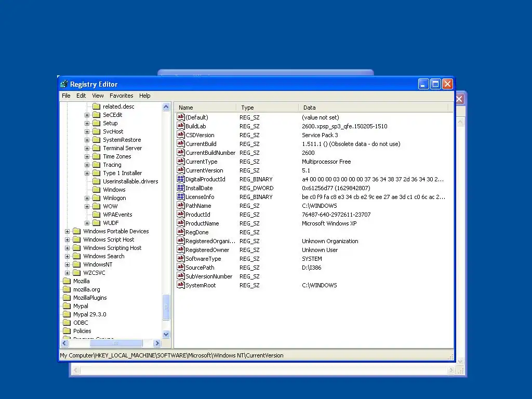Image resolution: width=532 pixels, height=399 pixels.
Task: Open the Help menu
Action: coord(144,96)
